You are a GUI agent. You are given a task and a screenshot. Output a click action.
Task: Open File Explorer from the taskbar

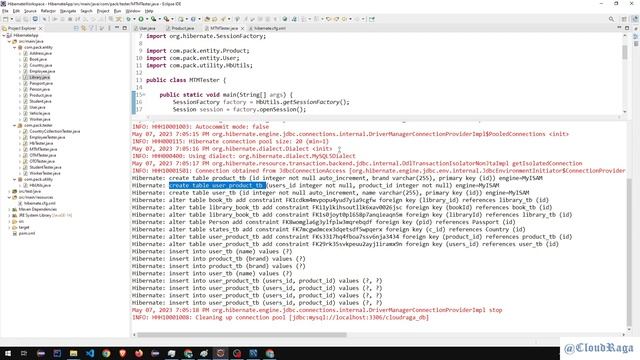[73, 353]
